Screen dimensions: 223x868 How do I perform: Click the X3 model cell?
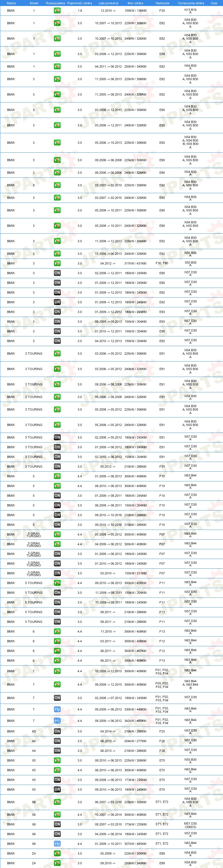coord(34,731)
